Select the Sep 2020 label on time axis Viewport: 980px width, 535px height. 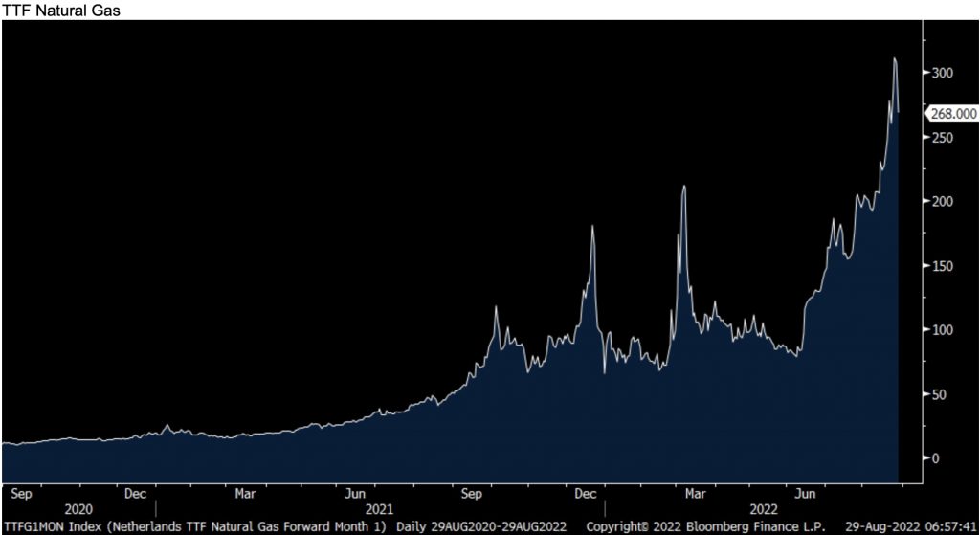[x=21, y=494]
